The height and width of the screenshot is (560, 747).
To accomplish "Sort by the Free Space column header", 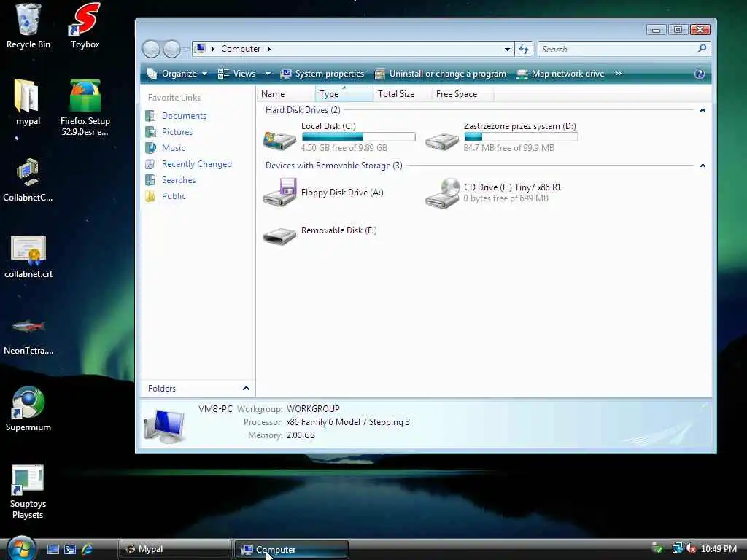I will click(x=462, y=94).
